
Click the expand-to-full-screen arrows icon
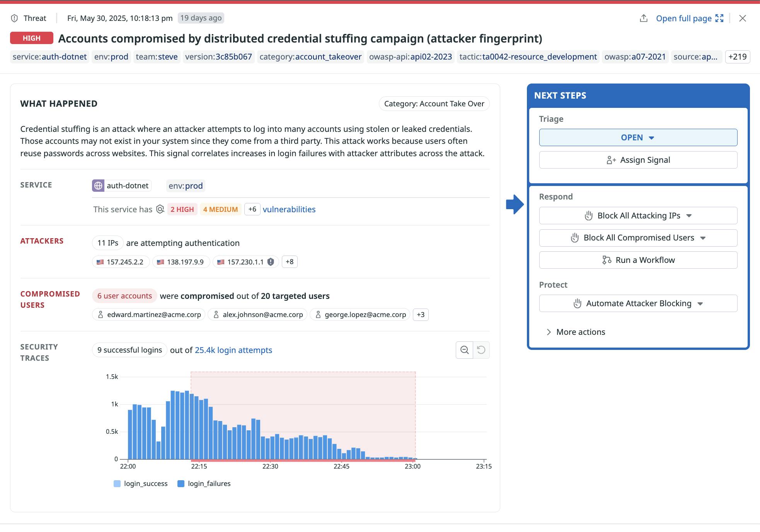[719, 18]
